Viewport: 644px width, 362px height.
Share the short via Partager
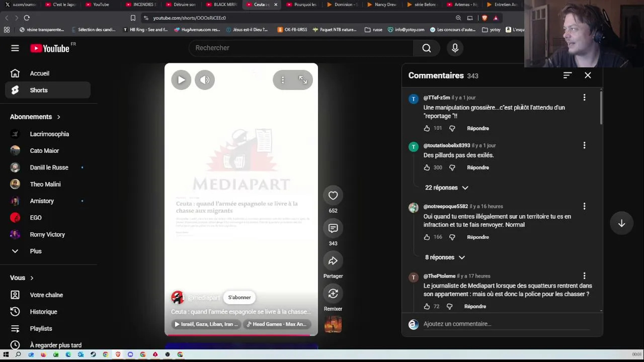tap(333, 261)
